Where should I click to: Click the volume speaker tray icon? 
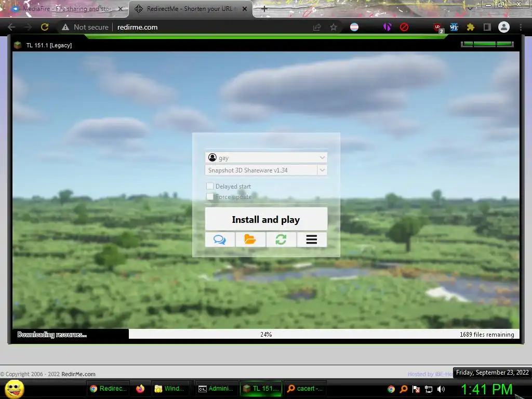441,389
